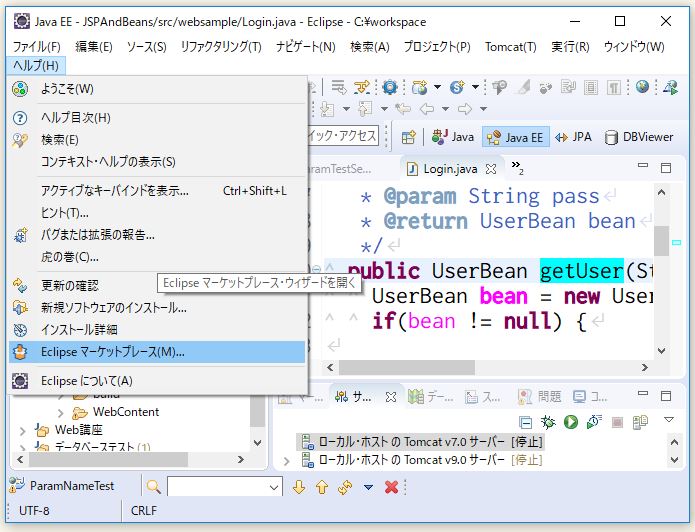Switch to the Java perspective
Screen dimensions: 695x532
(453, 137)
